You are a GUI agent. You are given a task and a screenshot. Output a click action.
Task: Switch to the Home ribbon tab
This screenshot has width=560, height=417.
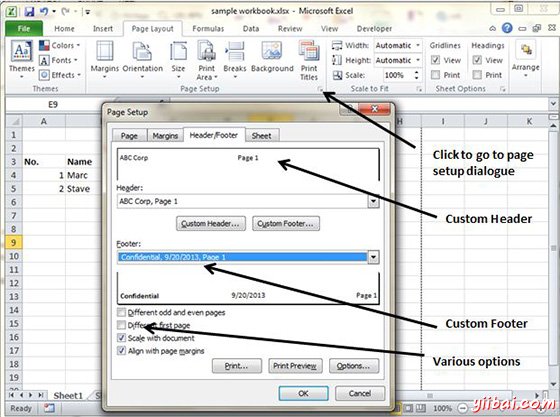(x=64, y=29)
